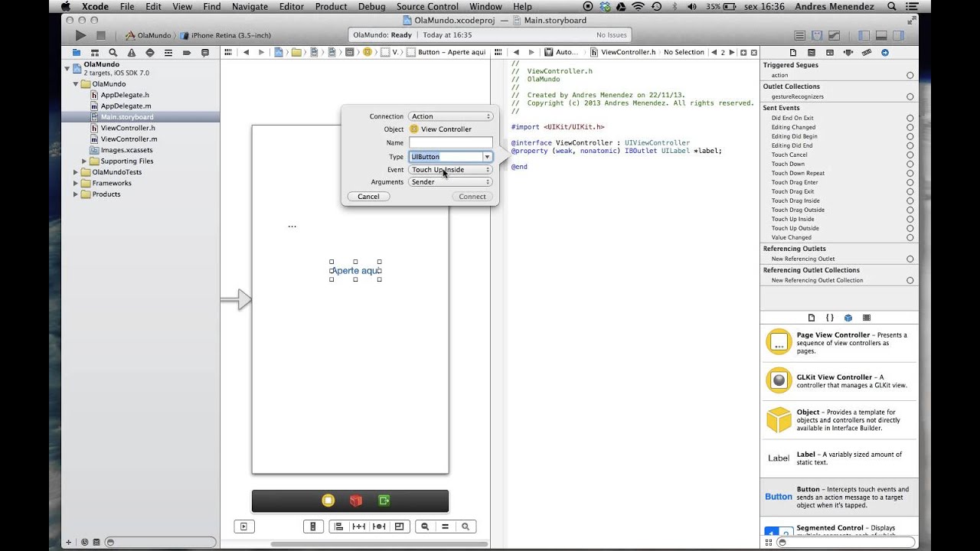Open the Connection dropdown set to Action
980x551 pixels.
click(450, 116)
